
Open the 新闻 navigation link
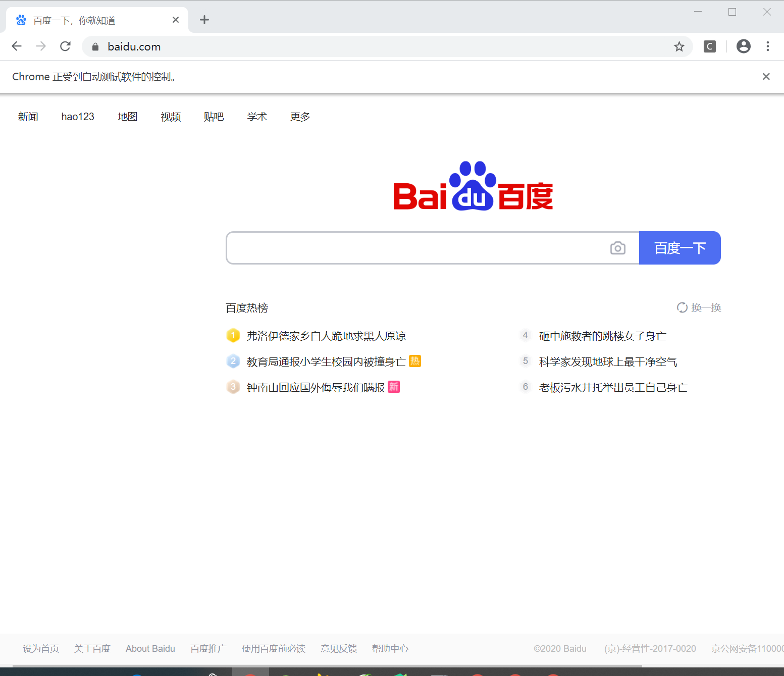click(28, 117)
